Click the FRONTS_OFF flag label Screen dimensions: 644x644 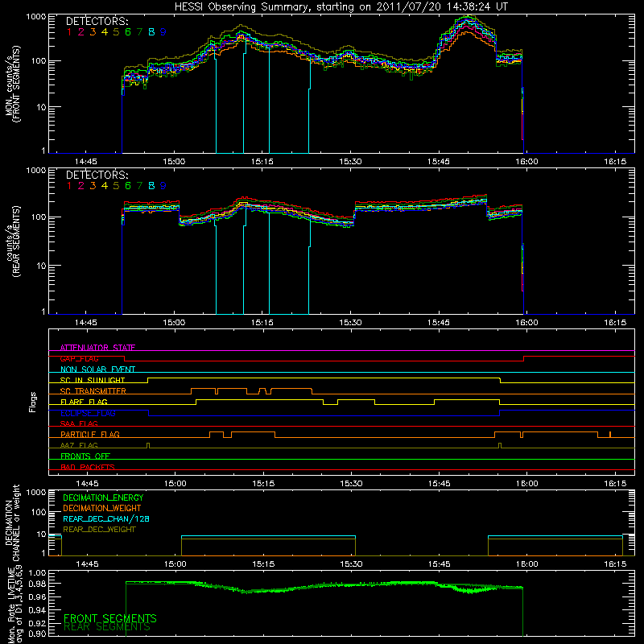(85, 456)
